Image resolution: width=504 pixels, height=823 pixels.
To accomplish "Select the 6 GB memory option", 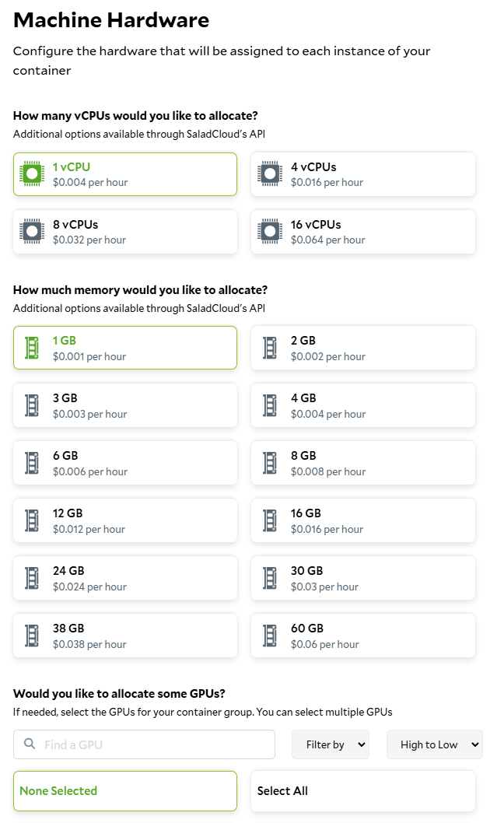I will pos(125,463).
